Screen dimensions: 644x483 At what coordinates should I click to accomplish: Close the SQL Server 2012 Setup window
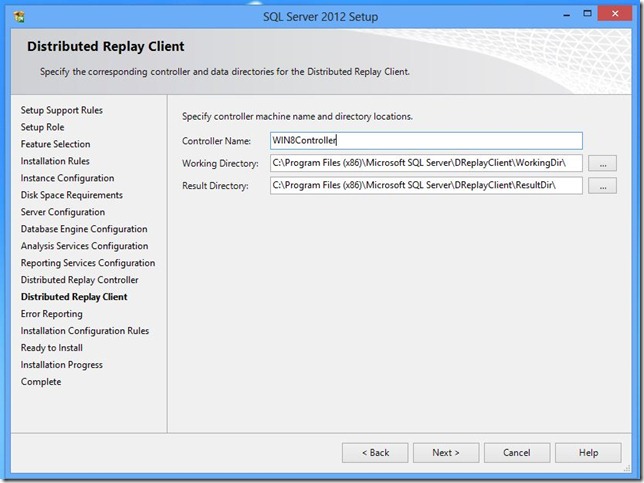tap(614, 14)
